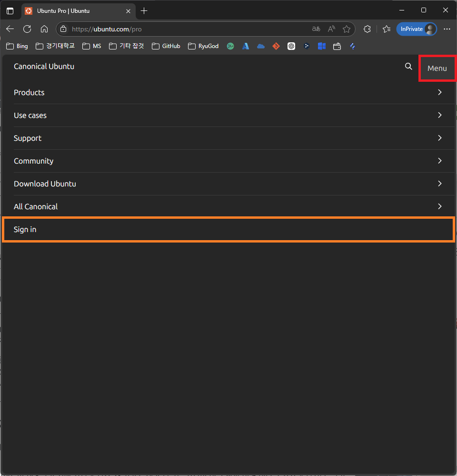Open the orange Git diamond bookmark
Image resolution: width=457 pixels, height=476 pixels.
click(x=276, y=46)
